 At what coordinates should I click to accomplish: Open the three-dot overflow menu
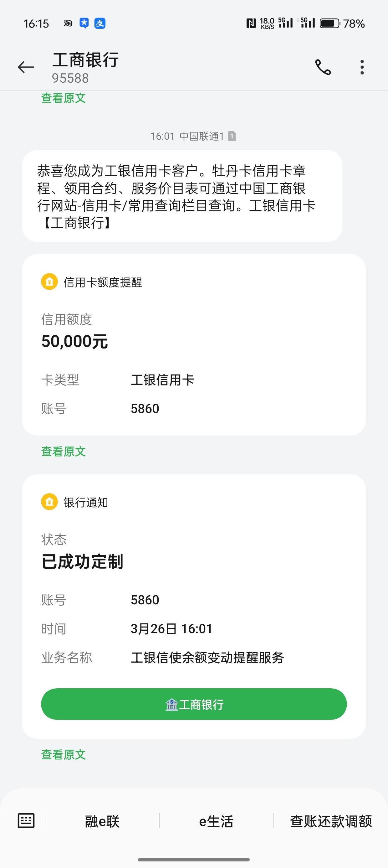(x=362, y=67)
